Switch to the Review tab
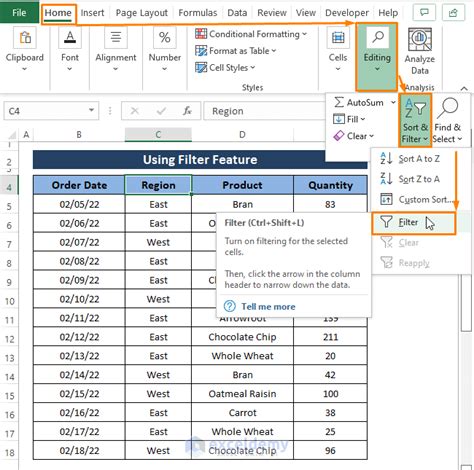The height and width of the screenshot is (470, 474). click(272, 13)
